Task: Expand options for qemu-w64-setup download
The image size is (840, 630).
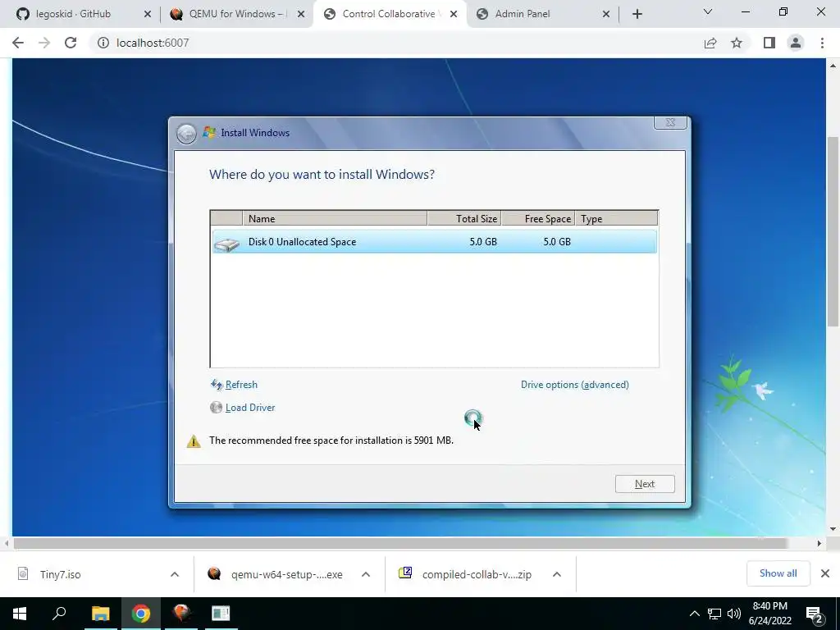Action: 366,574
